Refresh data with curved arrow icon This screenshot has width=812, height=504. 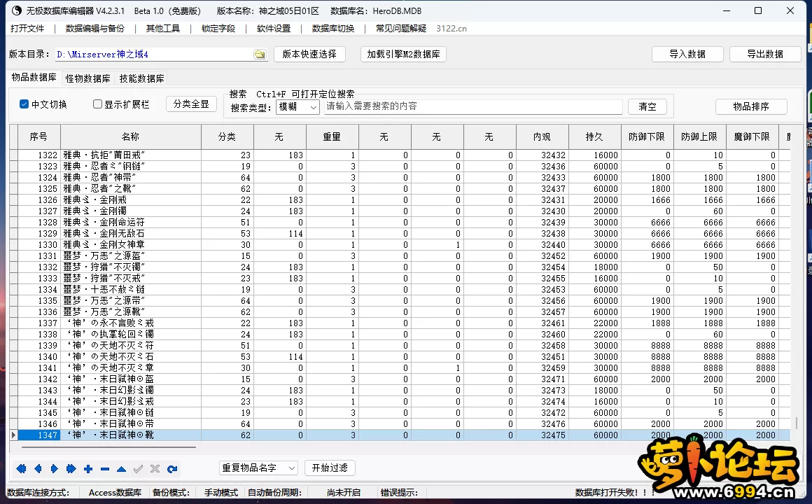pyautogui.click(x=172, y=469)
